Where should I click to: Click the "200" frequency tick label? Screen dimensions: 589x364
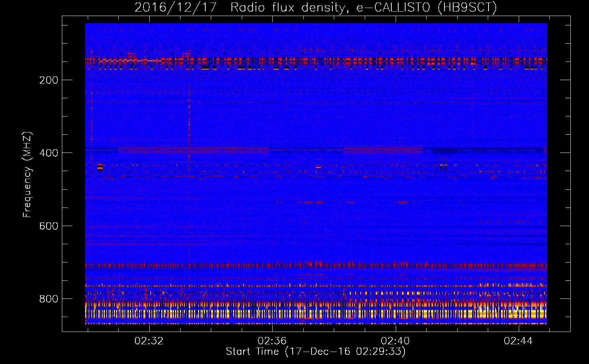click(x=49, y=80)
